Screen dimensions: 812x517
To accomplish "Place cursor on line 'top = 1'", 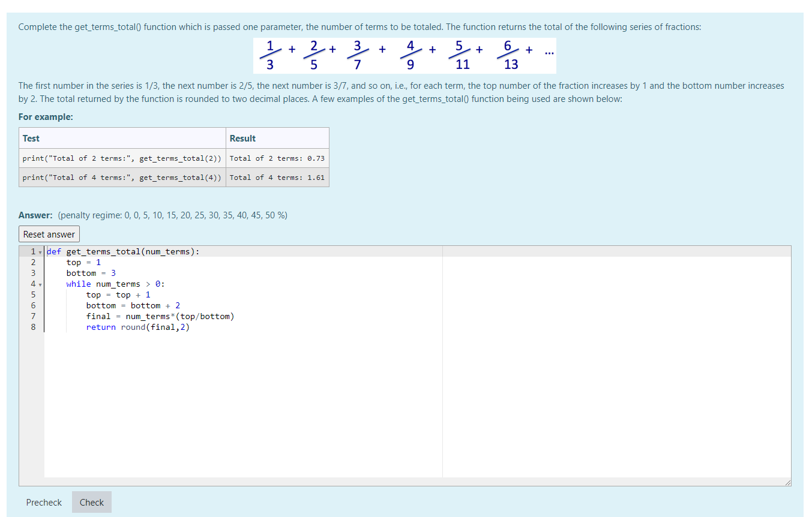I will coord(83,262).
